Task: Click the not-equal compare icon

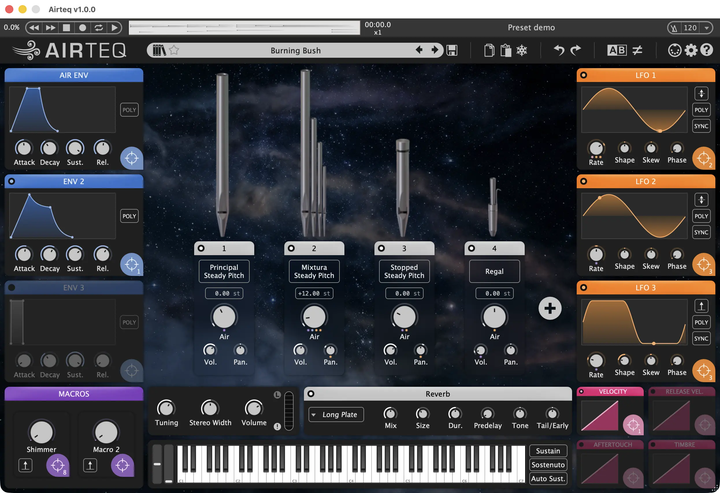Action: coord(637,50)
